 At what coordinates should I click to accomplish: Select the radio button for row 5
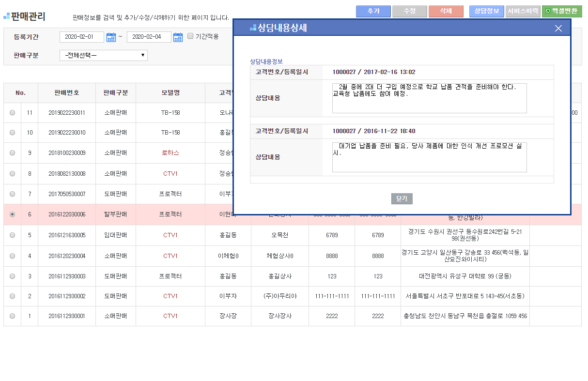[12, 235]
